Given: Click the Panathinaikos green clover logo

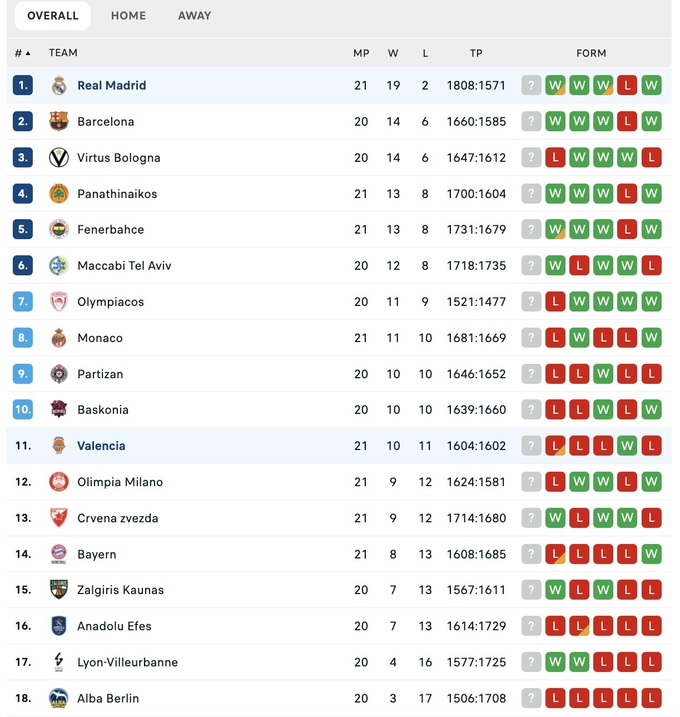Looking at the screenshot, I should (59, 194).
